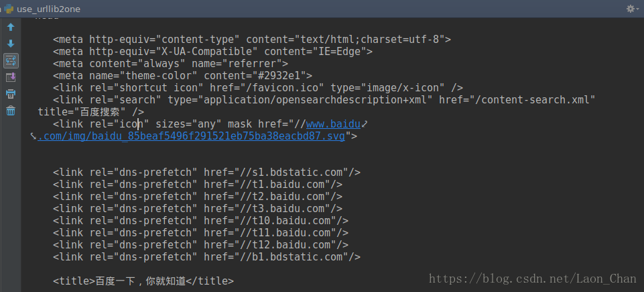The image size is (644, 292).
Task: Click the Print console output icon
Action: (11, 94)
